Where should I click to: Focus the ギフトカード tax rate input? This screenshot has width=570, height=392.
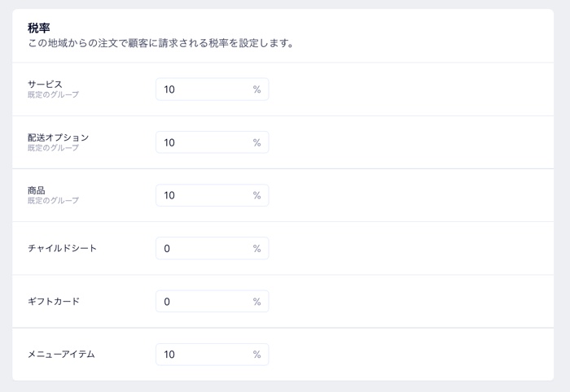(204, 302)
